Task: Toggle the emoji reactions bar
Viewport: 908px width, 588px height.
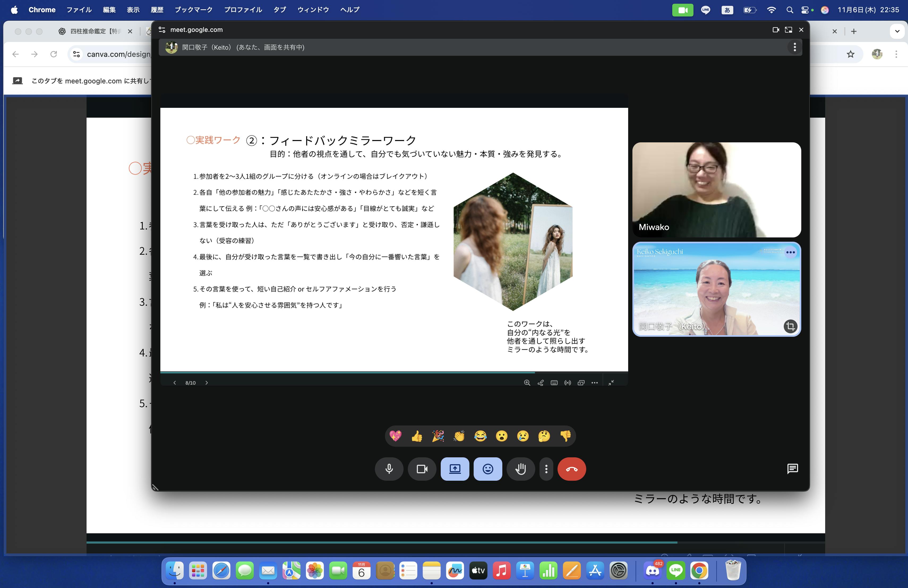Action: click(x=487, y=469)
